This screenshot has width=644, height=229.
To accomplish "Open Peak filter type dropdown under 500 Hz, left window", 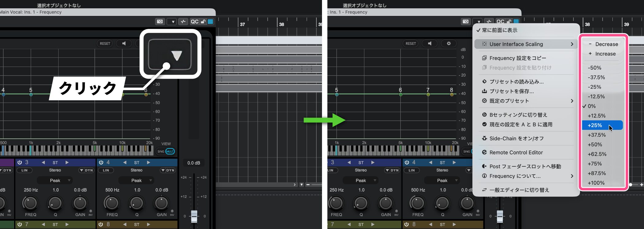I will (136, 180).
